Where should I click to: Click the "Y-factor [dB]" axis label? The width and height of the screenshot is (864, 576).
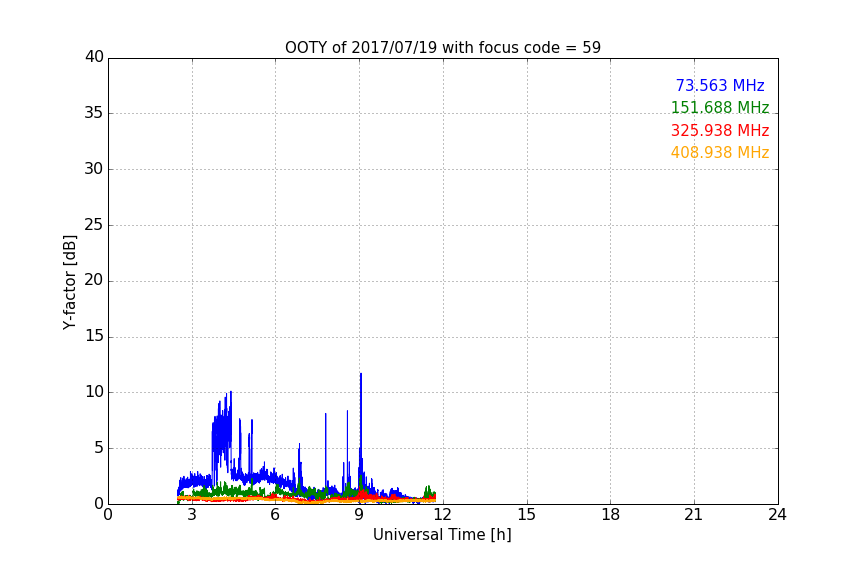(x=69, y=282)
